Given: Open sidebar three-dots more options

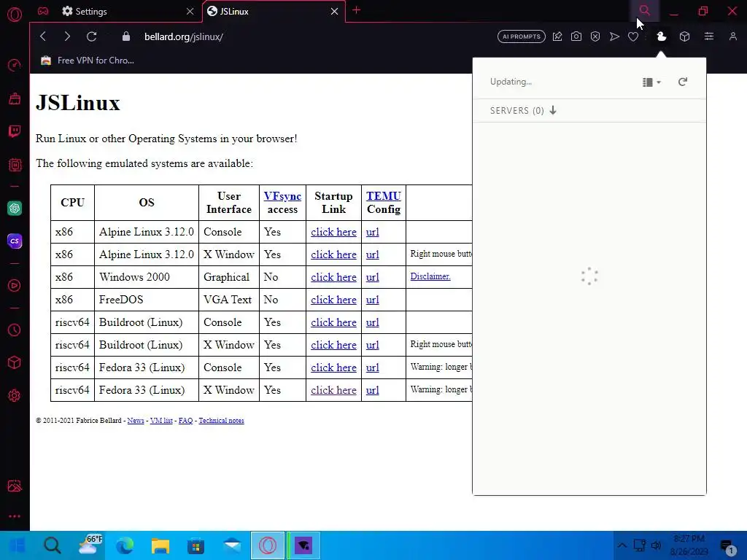Looking at the screenshot, I should [x=15, y=516].
